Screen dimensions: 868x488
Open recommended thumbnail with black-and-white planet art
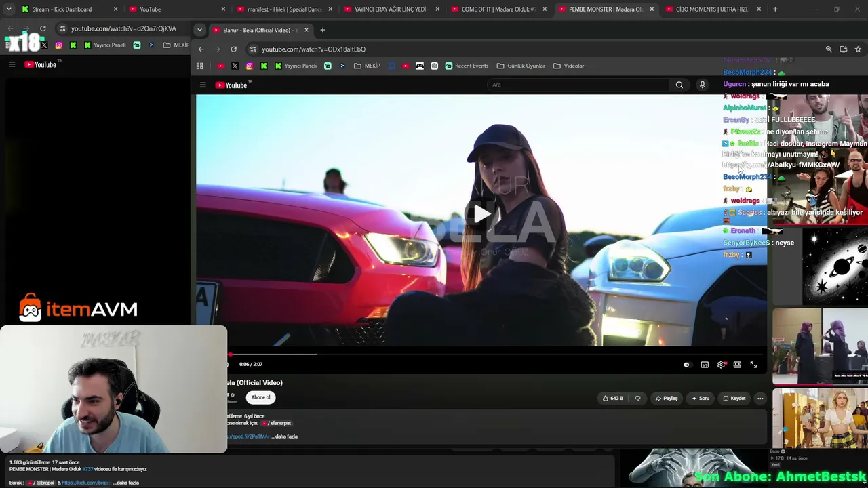835,266
